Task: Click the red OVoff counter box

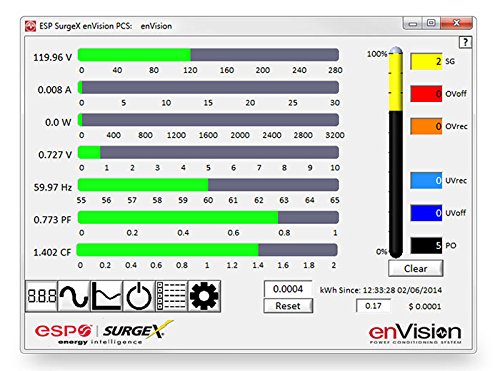Action: click(x=426, y=94)
